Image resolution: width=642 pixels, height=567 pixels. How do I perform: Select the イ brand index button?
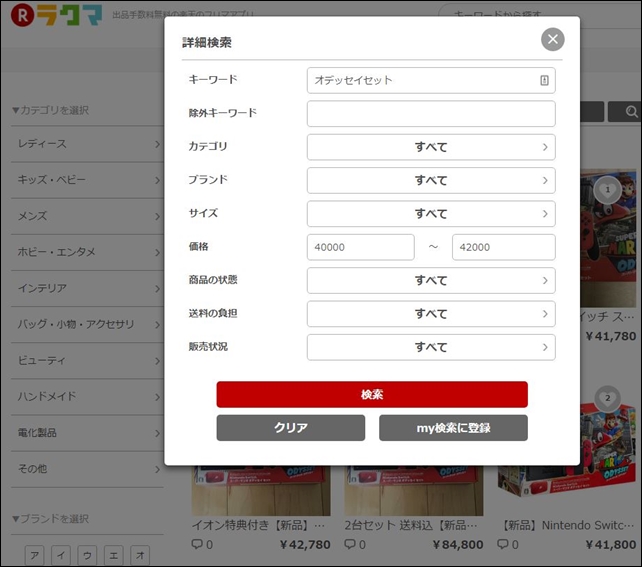[61, 556]
